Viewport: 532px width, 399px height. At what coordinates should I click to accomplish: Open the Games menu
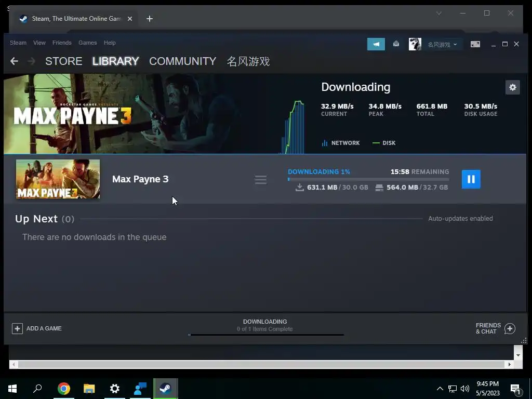[87, 43]
